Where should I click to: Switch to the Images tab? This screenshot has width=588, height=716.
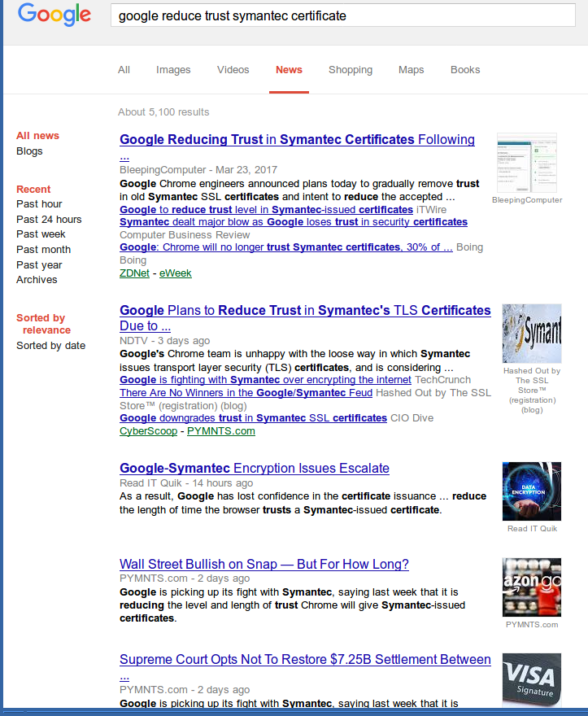click(x=173, y=70)
